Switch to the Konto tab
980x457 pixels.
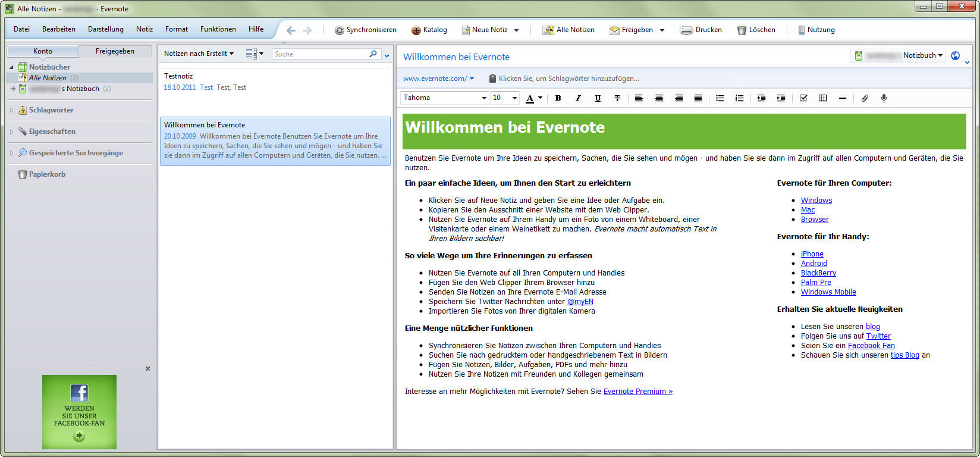(43, 51)
